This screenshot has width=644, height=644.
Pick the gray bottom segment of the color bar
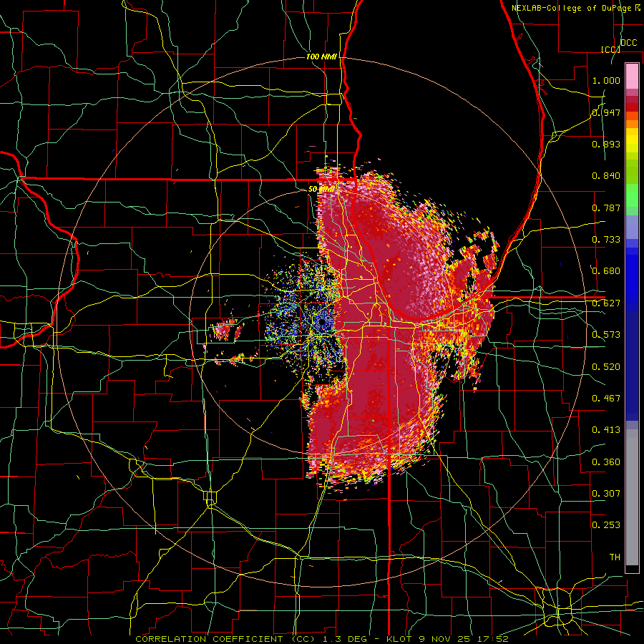(632, 499)
